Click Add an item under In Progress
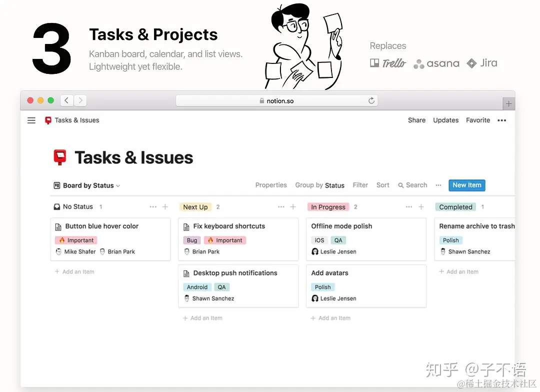Image resolution: width=540 pixels, height=392 pixels. [x=330, y=318]
